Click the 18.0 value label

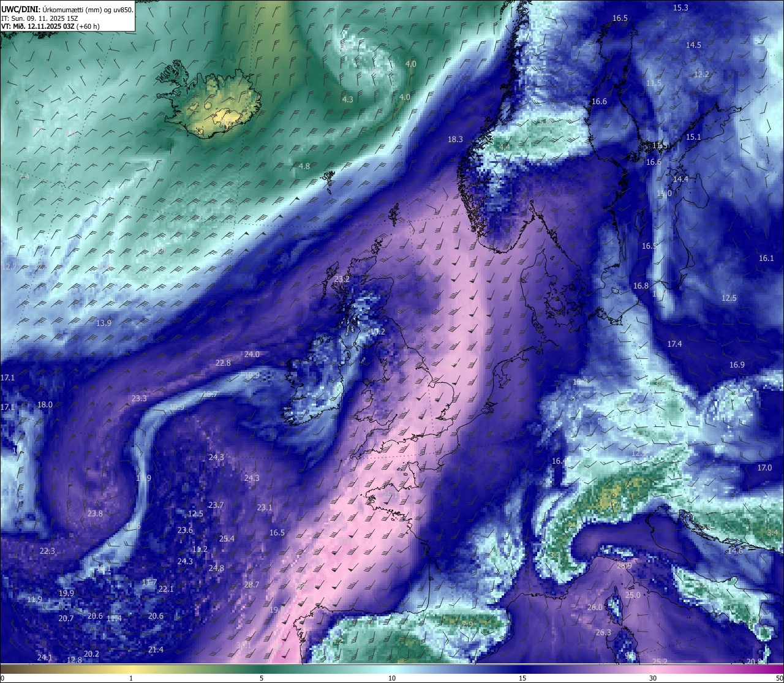pos(45,405)
